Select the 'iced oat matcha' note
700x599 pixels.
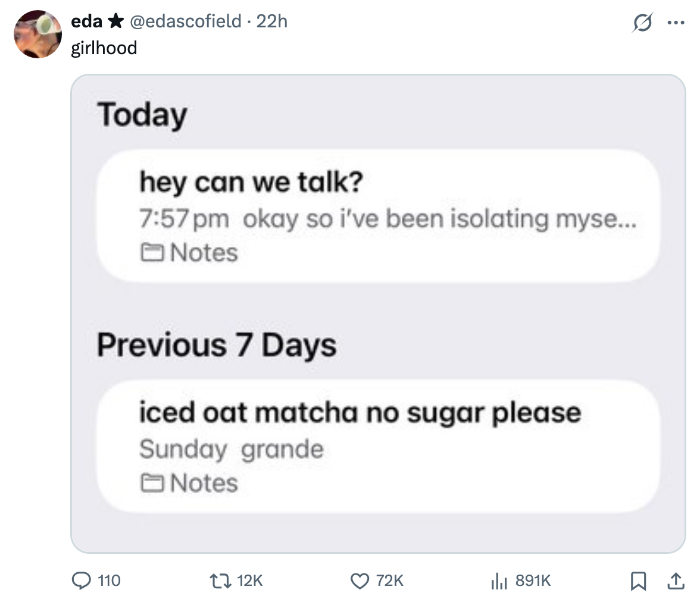[x=379, y=446]
